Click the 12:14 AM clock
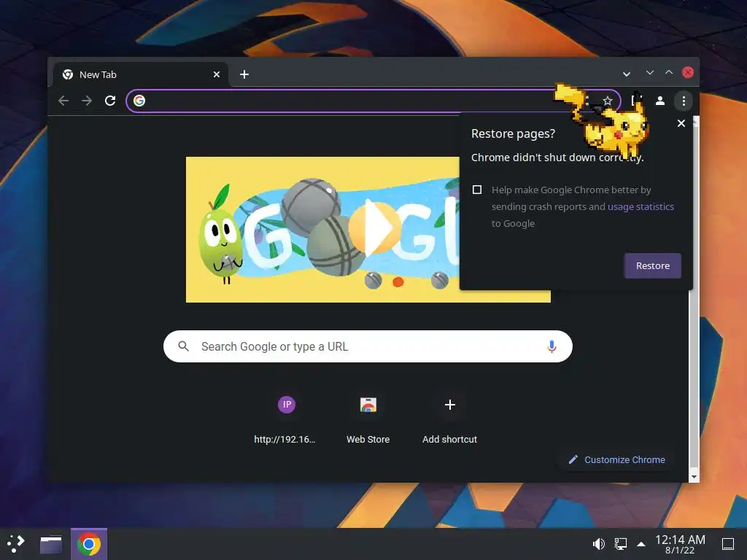Image resolution: width=747 pixels, height=560 pixels. click(680, 544)
